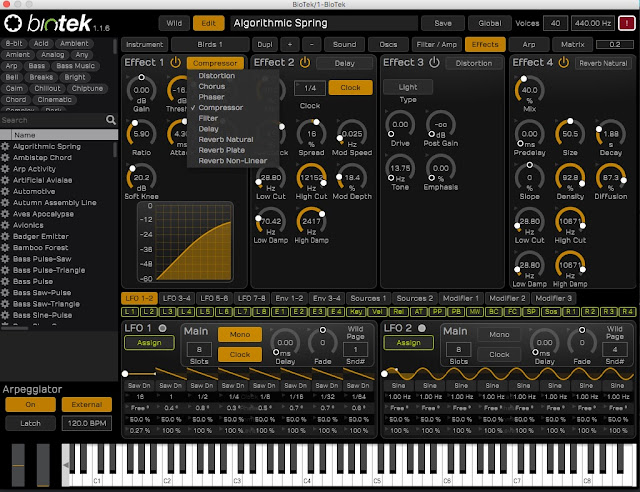
Task: Open Effect 2 Delay type dropdown
Action: tap(344, 63)
